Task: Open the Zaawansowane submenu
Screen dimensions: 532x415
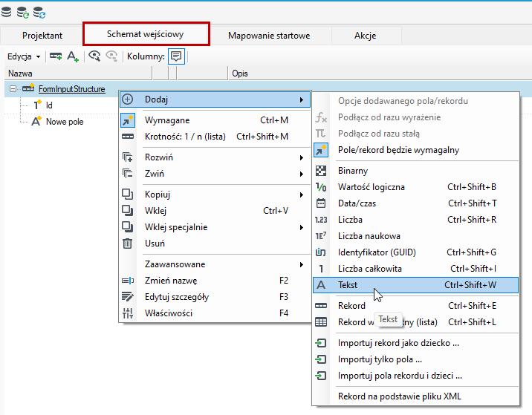Action: (215, 264)
